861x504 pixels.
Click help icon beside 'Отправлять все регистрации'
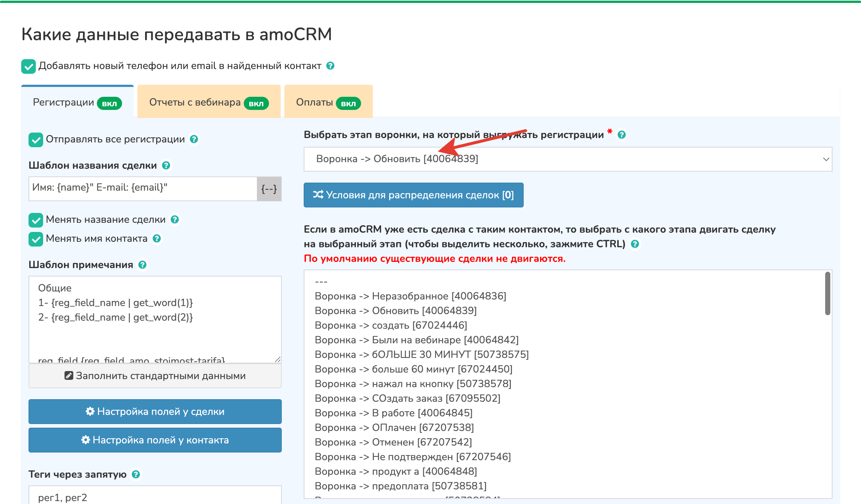194,139
